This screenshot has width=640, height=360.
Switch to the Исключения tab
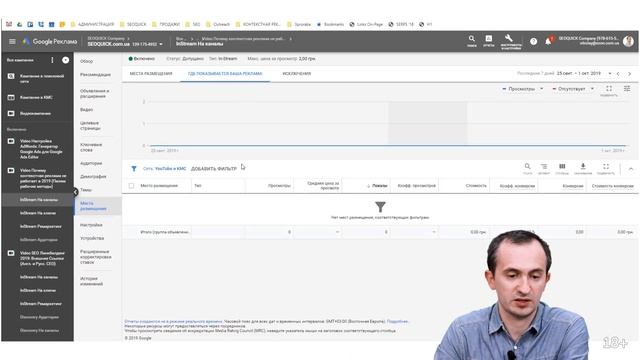tap(297, 74)
